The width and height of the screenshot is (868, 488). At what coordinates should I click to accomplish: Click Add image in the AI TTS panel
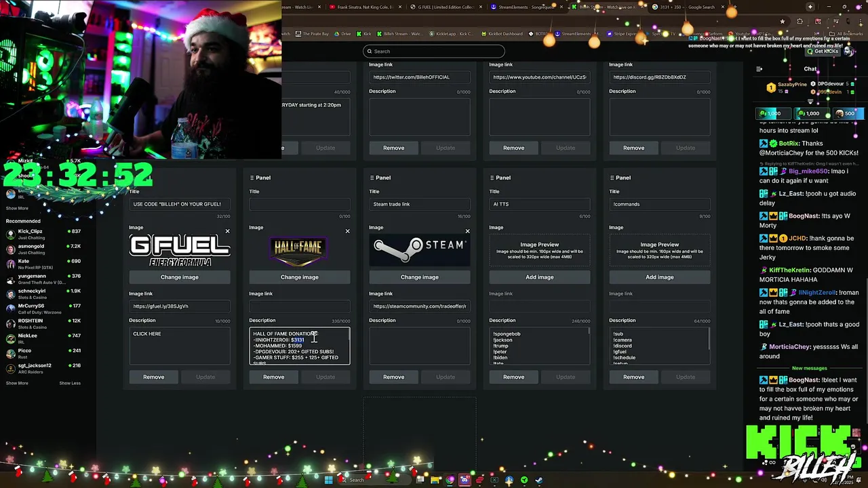tap(540, 277)
